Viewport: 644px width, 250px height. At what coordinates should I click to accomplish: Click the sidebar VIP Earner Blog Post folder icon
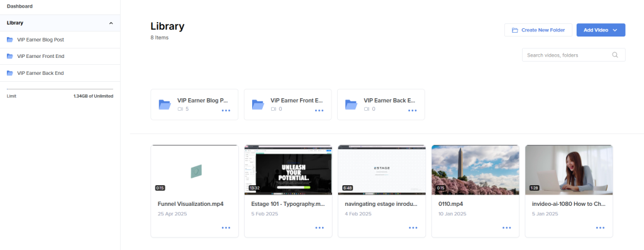(10, 40)
